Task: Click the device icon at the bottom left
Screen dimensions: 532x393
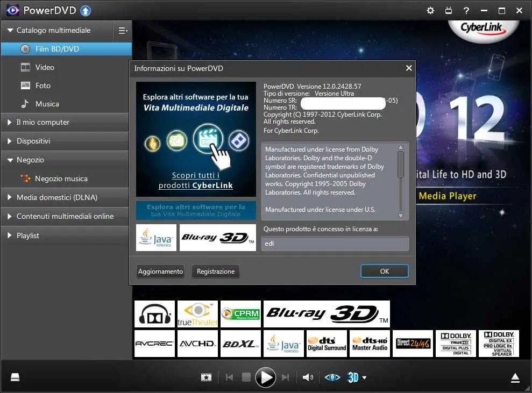Action: coord(15,377)
